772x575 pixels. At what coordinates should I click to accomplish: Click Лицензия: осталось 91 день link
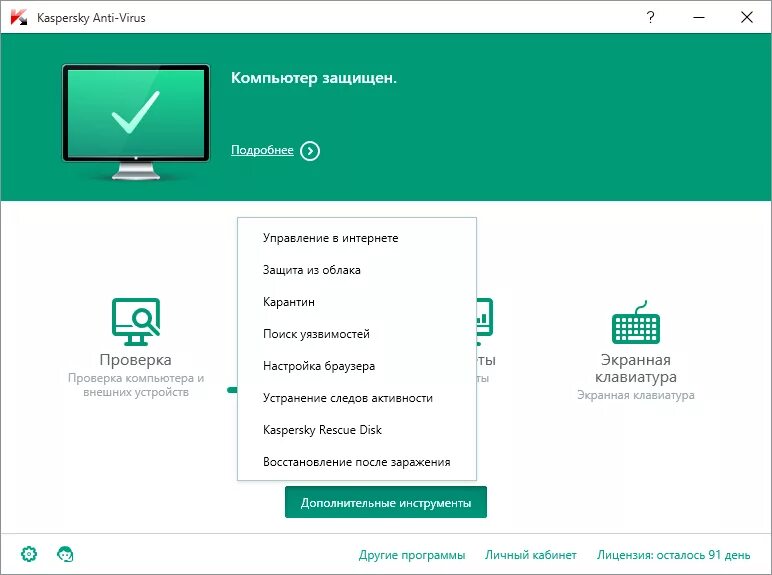coord(674,555)
